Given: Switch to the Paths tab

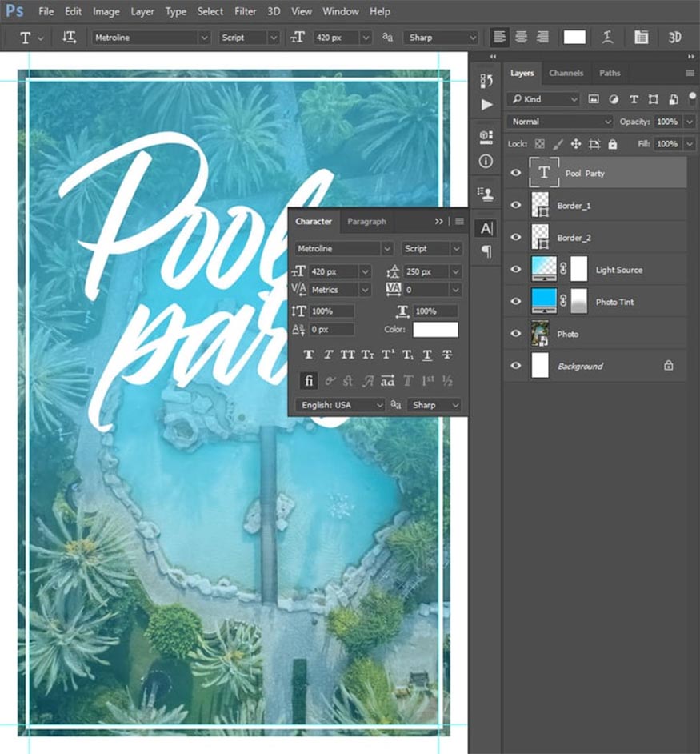Looking at the screenshot, I should [610, 73].
